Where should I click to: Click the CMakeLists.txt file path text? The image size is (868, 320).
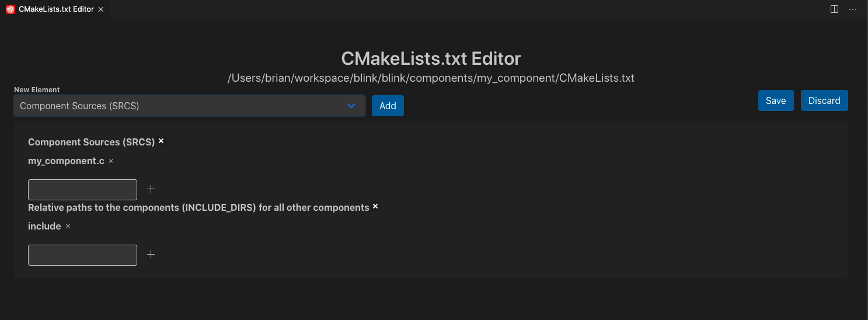pyautogui.click(x=431, y=78)
